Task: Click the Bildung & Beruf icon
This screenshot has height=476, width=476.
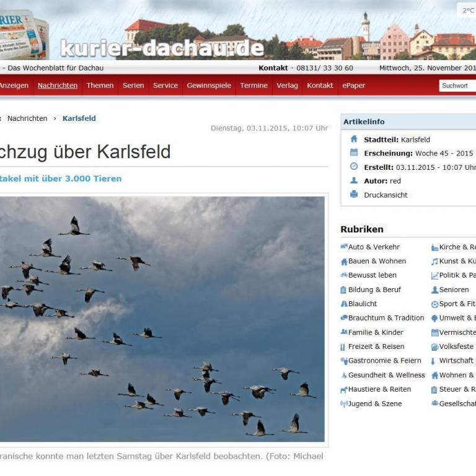Action: click(x=344, y=289)
